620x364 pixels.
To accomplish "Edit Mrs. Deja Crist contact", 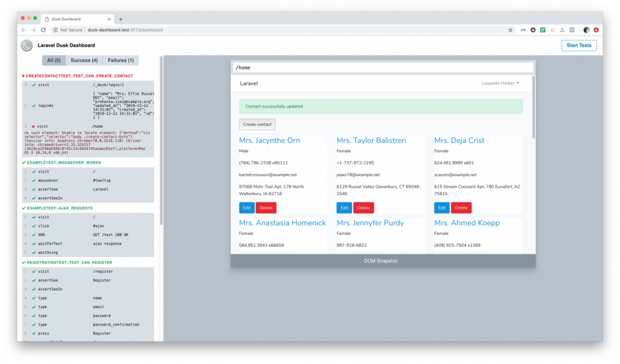I will (x=441, y=208).
